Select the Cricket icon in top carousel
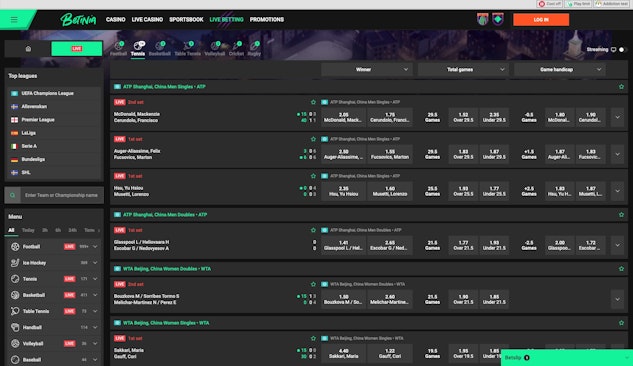The height and width of the screenshot is (366, 633). [x=236, y=48]
